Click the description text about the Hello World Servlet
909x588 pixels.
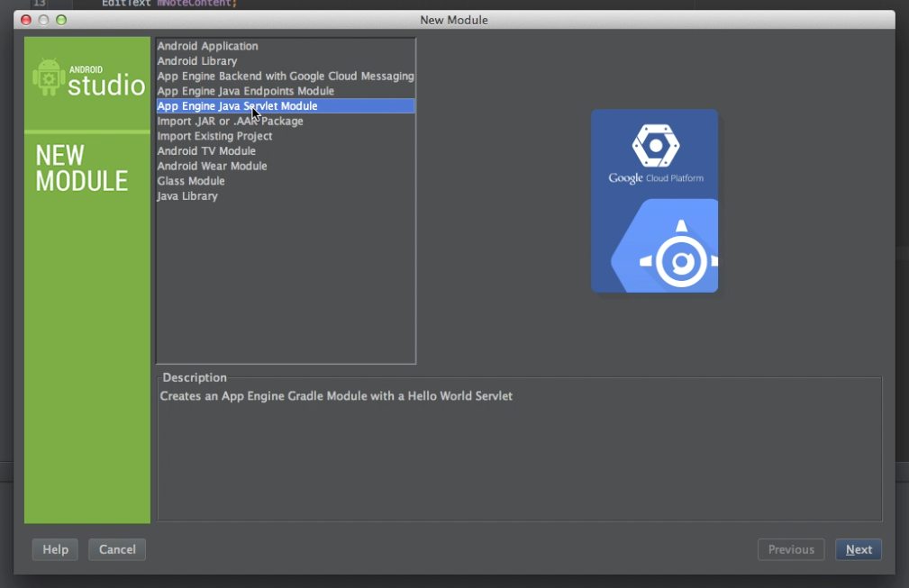336,396
